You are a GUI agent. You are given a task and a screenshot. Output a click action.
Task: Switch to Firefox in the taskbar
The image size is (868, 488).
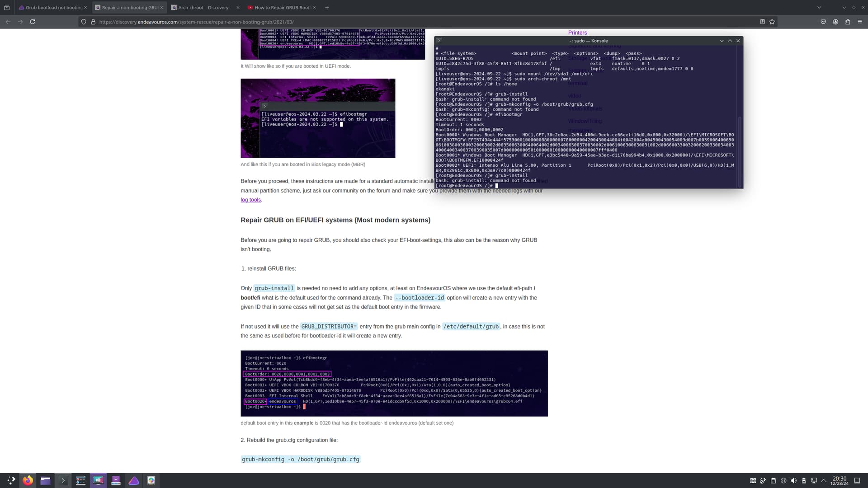28,480
